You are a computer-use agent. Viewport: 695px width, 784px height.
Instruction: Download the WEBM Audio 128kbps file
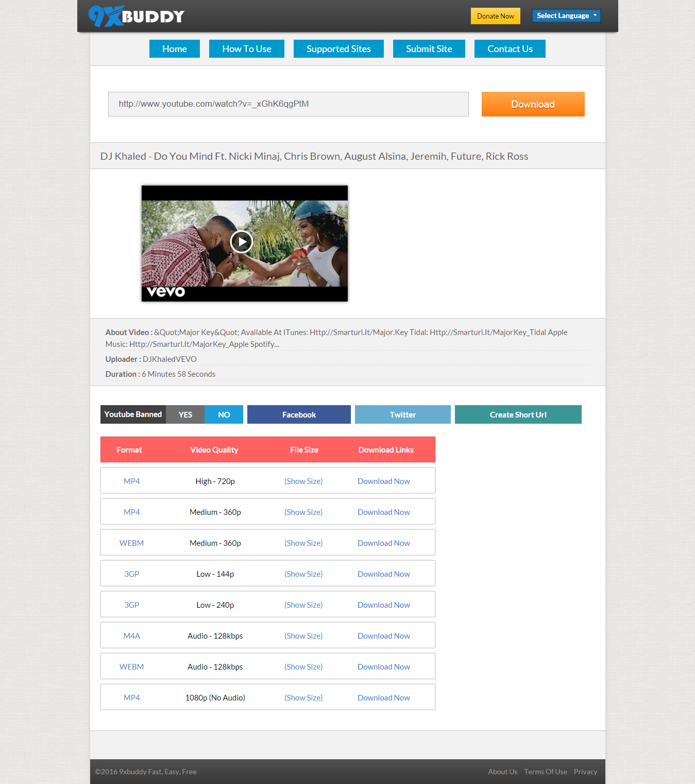tap(384, 666)
